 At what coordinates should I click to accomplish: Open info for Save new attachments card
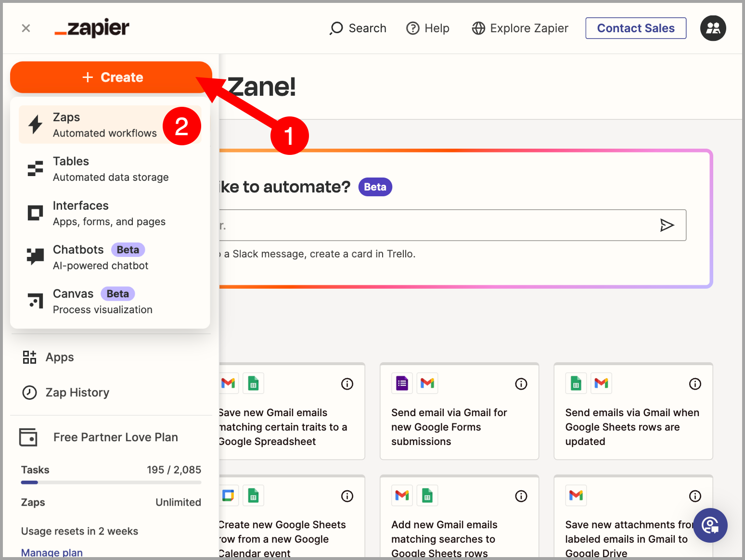coord(695,496)
